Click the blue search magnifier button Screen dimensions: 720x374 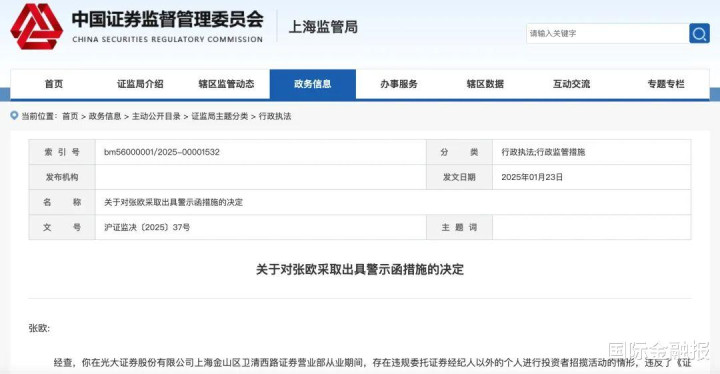coord(699,34)
